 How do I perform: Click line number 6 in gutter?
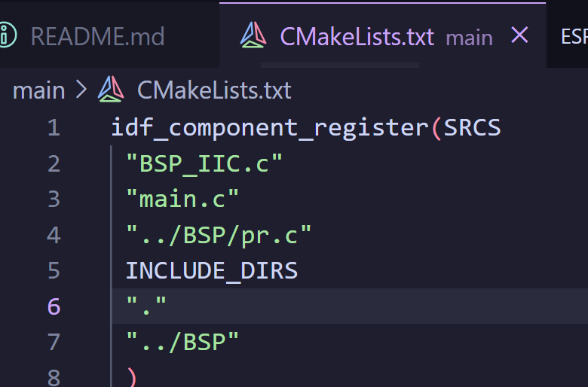point(54,306)
